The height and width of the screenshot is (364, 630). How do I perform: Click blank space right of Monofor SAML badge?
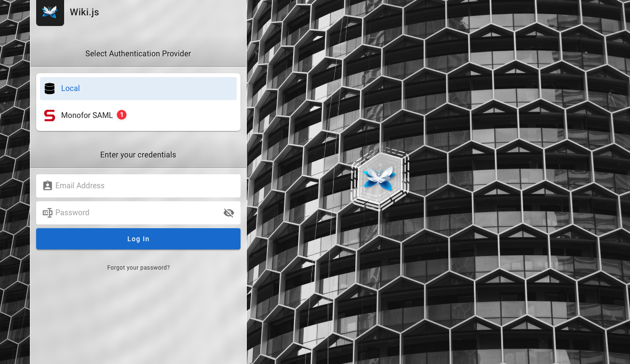183,116
